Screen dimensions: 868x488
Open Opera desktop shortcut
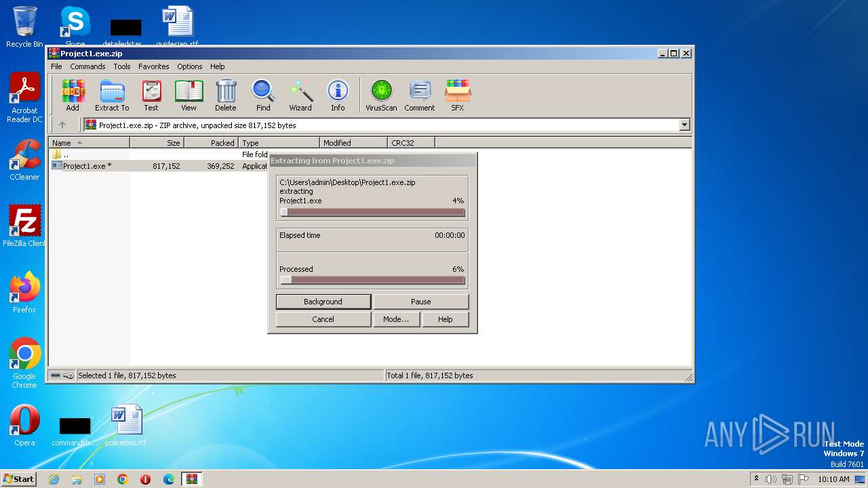tap(24, 426)
